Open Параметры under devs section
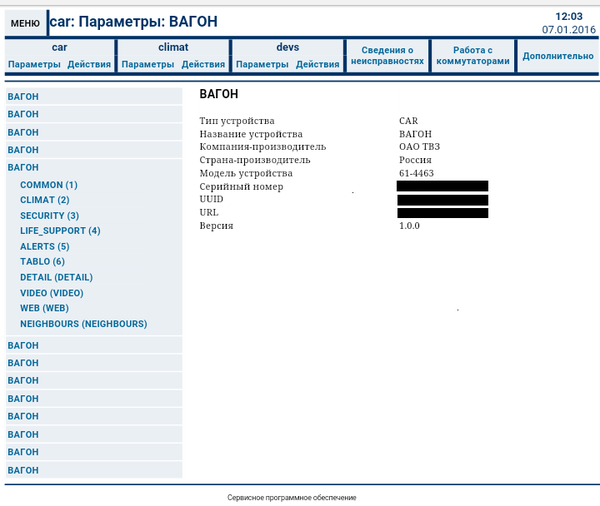Screen dimensions: 600x506 (262, 64)
